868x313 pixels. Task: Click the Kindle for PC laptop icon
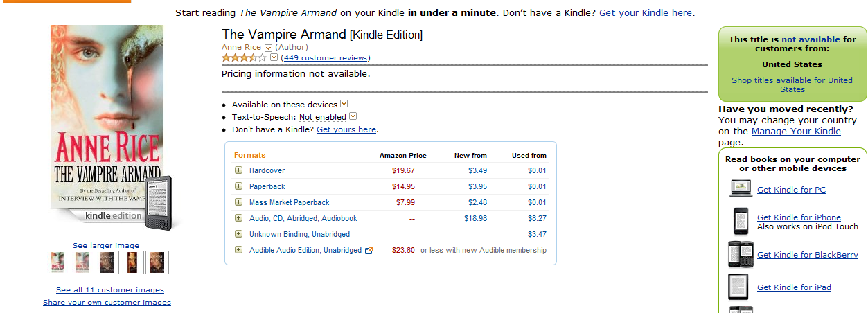(x=741, y=188)
